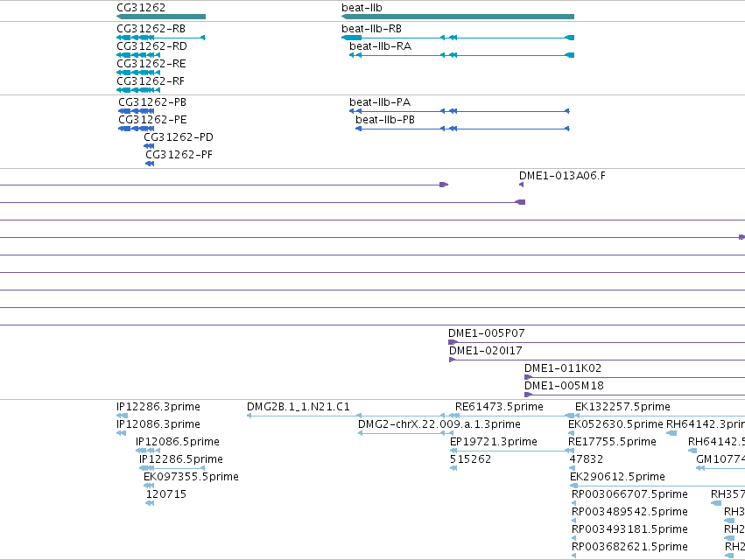Click the CG31262-RE transcript label
Screen dimensions: 745x560
click(151, 64)
